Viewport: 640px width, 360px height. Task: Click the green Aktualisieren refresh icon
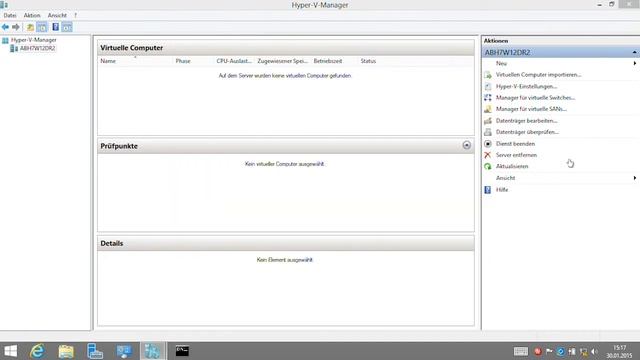(x=488, y=167)
